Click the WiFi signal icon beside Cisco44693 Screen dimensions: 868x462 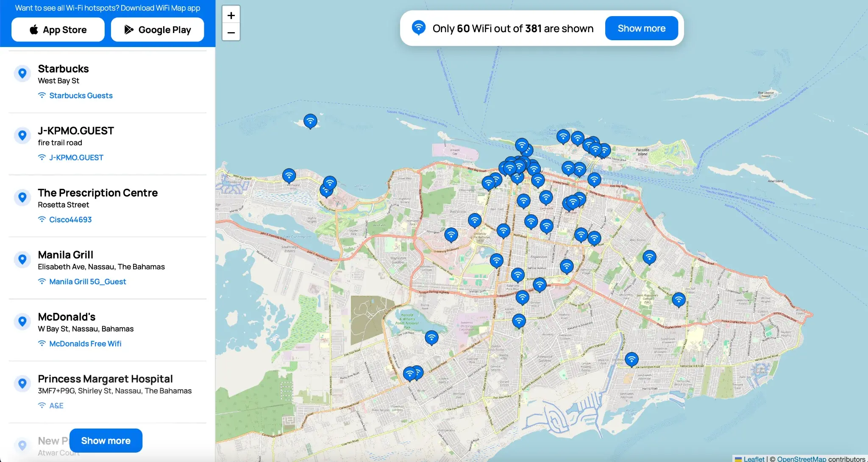pyautogui.click(x=42, y=219)
